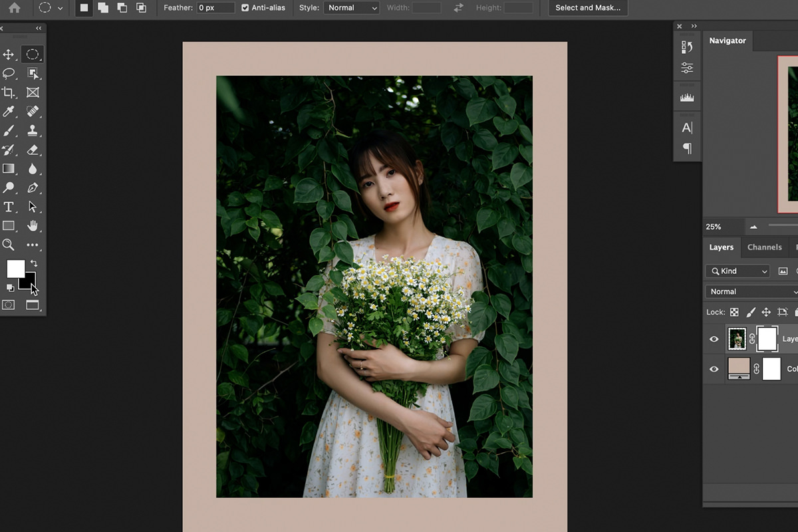Select the Crop tool
Viewport: 798px width, 532px height.
click(x=9, y=92)
